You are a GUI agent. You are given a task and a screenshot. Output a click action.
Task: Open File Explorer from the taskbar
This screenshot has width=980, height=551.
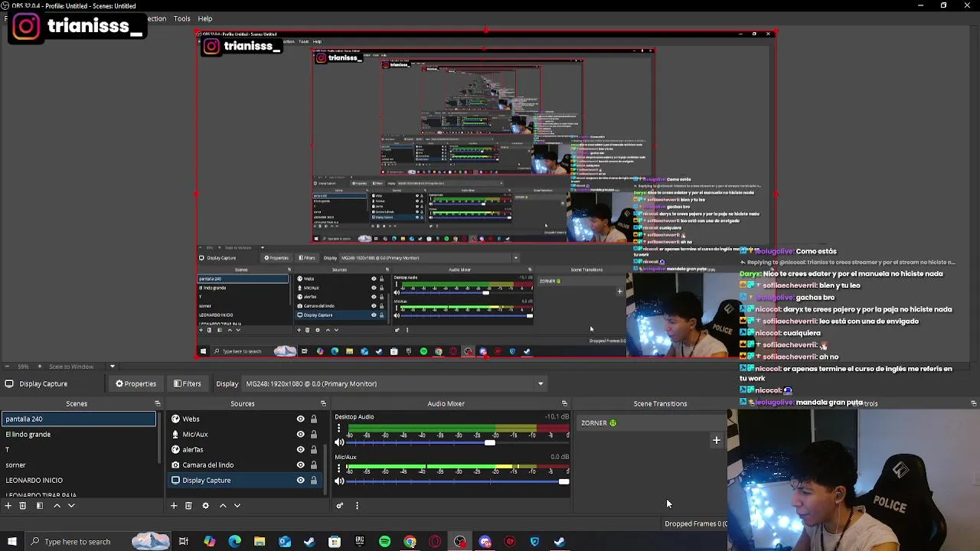point(260,542)
